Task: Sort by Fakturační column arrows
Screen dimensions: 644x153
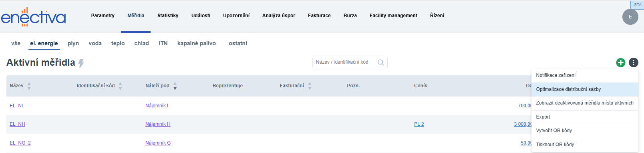Action: (310, 86)
